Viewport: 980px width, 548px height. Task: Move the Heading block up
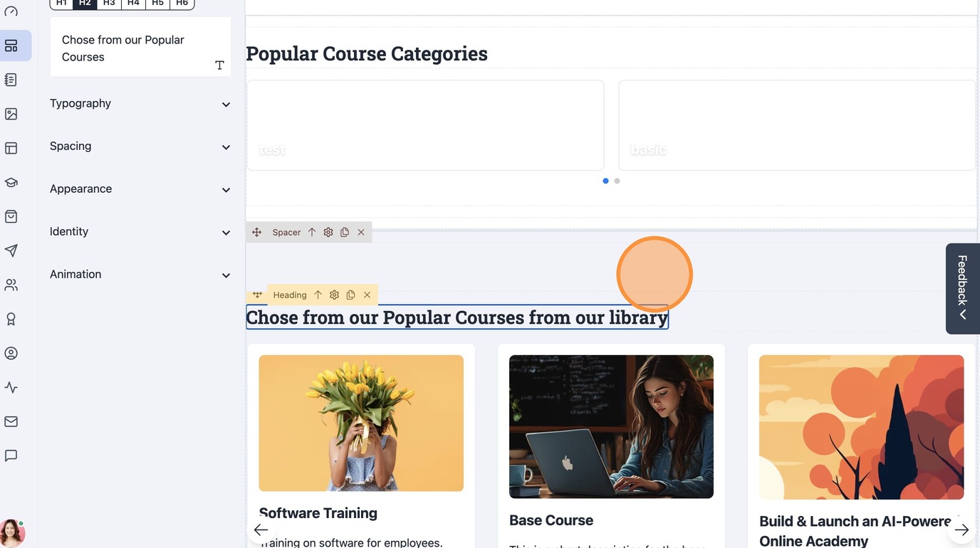[x=318, y=295]
